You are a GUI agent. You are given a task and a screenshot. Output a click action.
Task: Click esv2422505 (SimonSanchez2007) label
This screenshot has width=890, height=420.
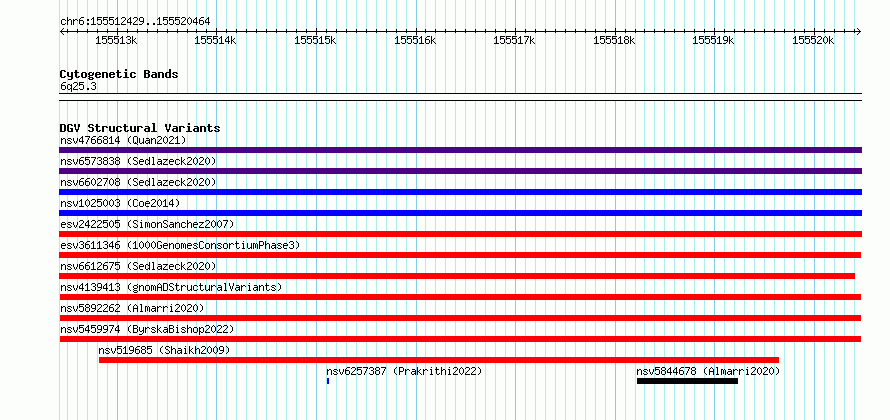pyautogui.click(x=147, y=224)
